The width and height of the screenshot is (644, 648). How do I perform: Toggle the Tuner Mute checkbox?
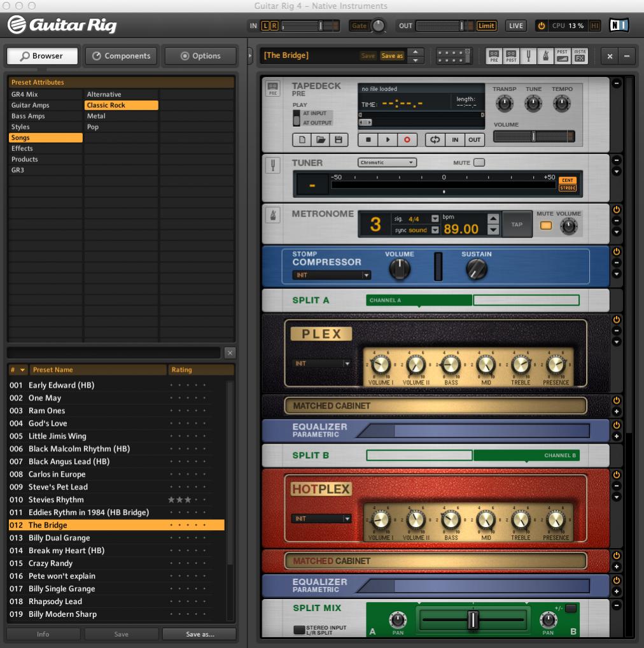pyautogui.click(x=479, y=162)
